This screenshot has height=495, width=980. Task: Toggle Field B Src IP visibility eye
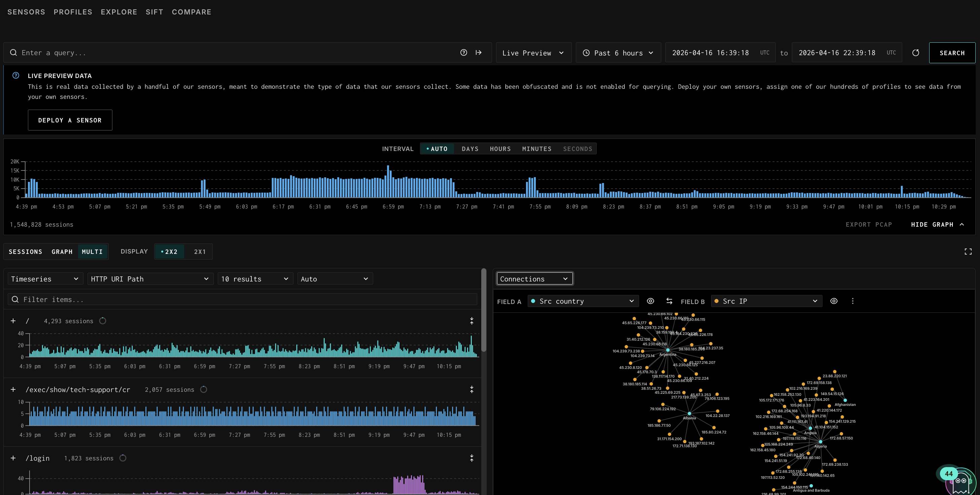point(834,301)
